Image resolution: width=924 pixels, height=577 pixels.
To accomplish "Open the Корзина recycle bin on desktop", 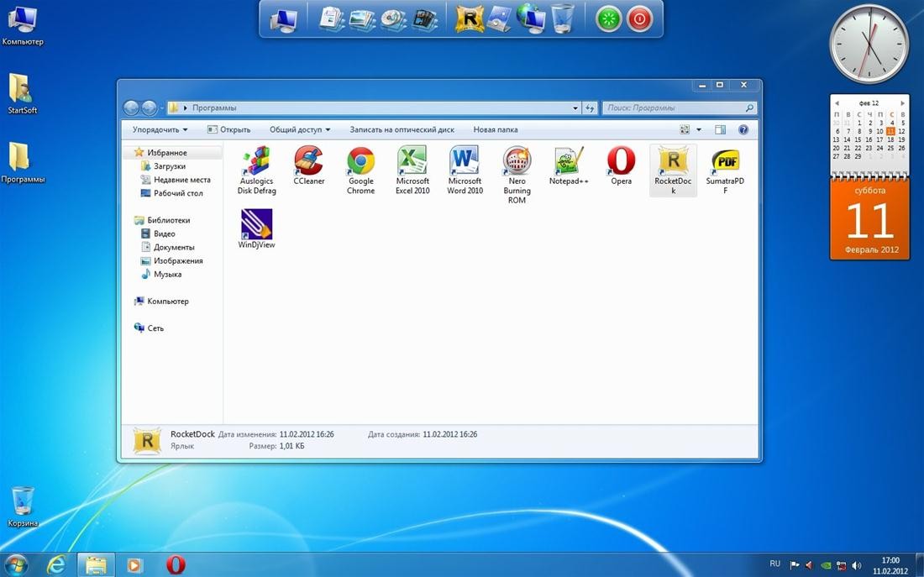I will 23,506.
